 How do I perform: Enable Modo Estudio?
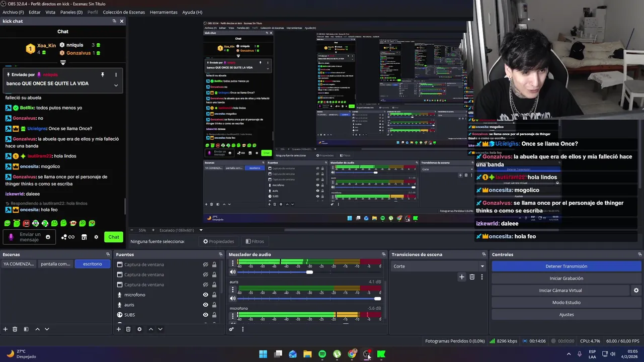click(x=566, y=302)
